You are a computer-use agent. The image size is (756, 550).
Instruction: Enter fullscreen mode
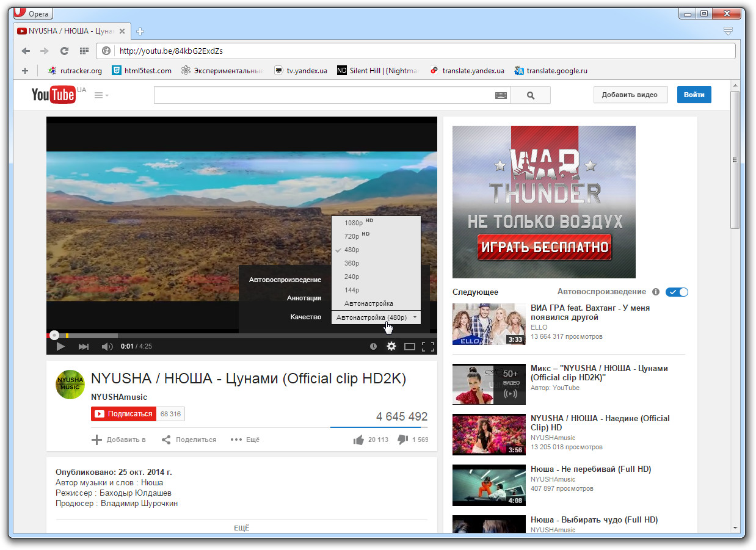tap(428, 346)
